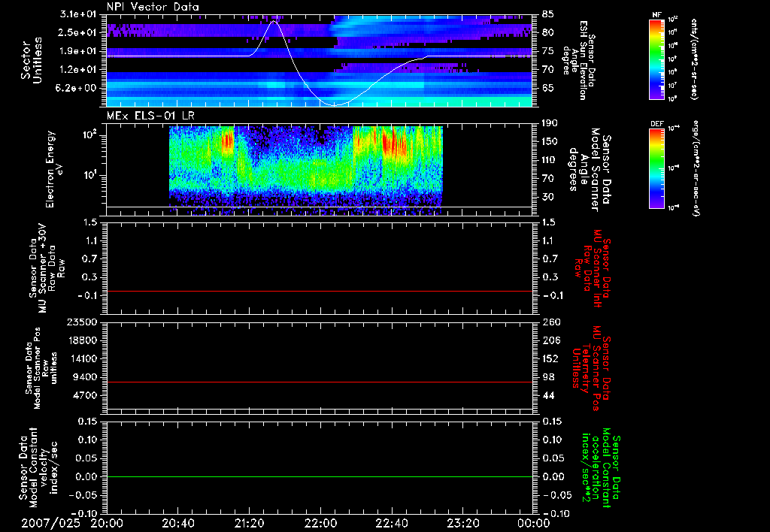Viewport: 770px width, 532px height.
Task: Click the NF color bar legend
Action: click(x=656, y=59)
